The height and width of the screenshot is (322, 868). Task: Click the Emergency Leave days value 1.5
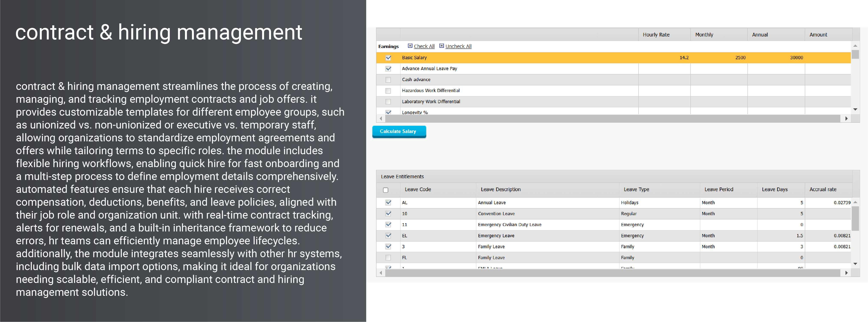click(800, 236)
